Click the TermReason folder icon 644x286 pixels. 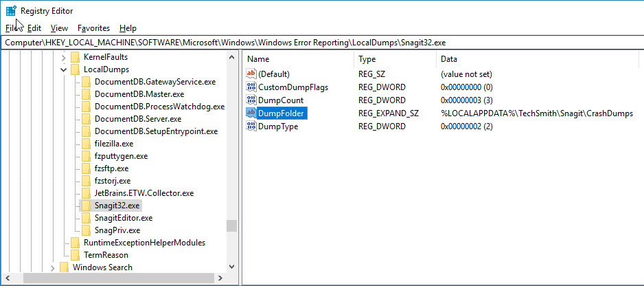coord(75,255)
